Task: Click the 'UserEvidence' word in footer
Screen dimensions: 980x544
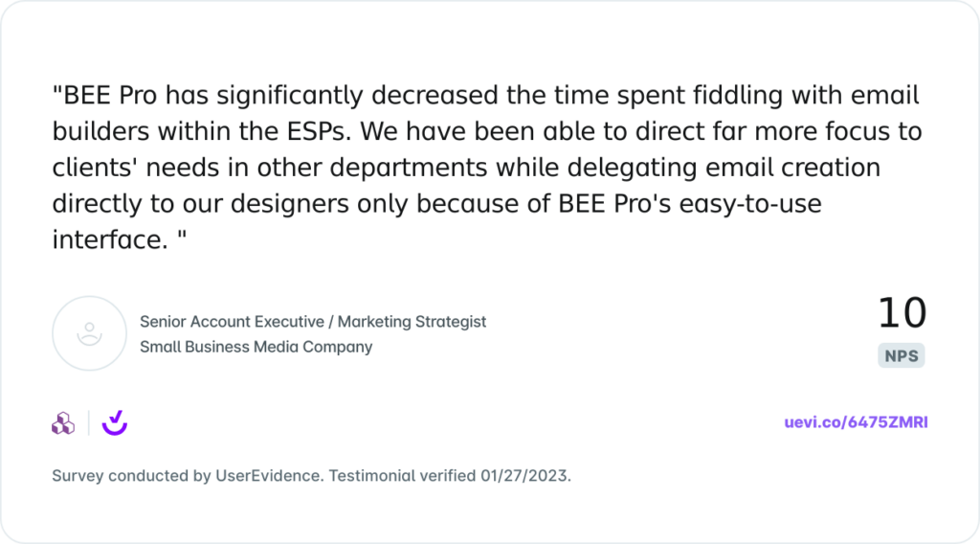Action: pyautogui.click(x=269, y=476)
